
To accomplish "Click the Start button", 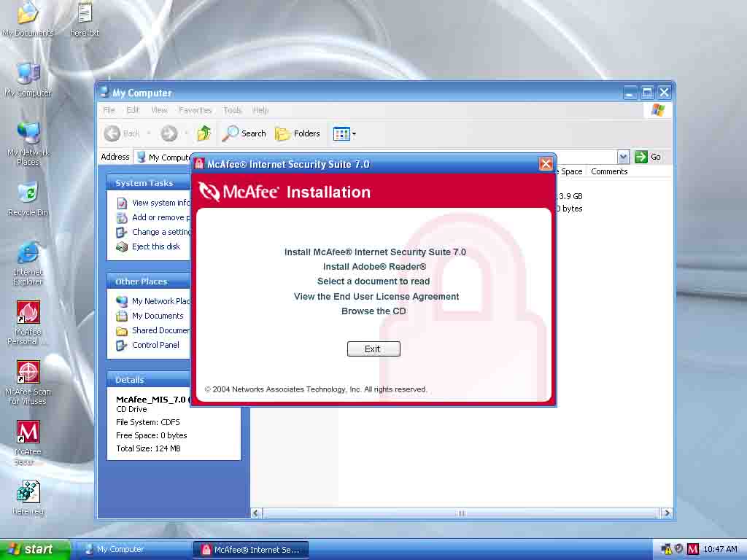I will (x=35, y=549).
